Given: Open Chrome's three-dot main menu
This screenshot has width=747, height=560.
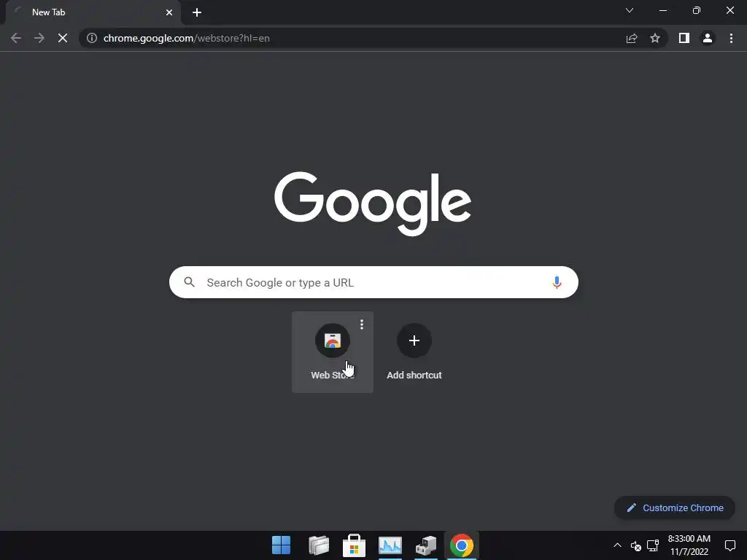Looking at the screenshot, I should click(731, 38).
